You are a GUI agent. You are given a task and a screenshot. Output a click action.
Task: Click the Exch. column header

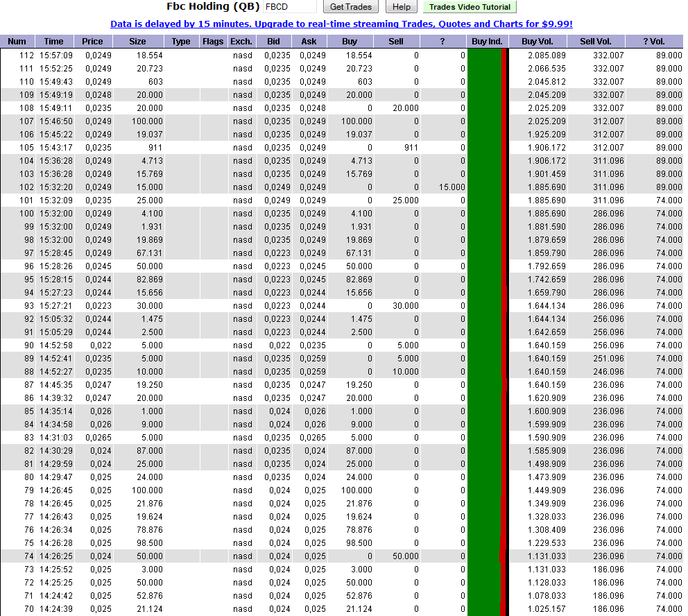coord(241,41)
